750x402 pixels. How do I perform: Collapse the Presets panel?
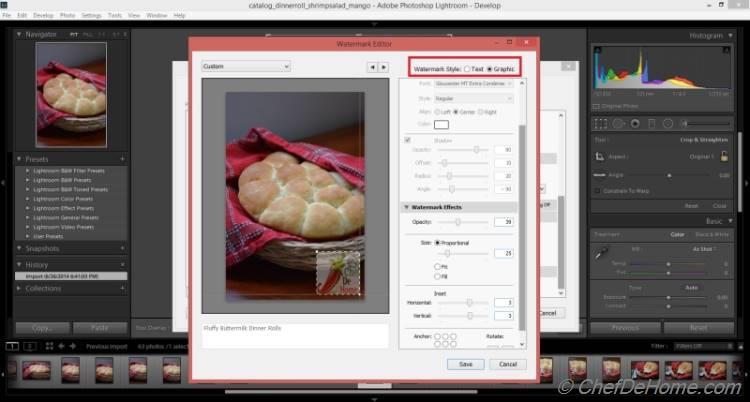click(x=19, y=159)
